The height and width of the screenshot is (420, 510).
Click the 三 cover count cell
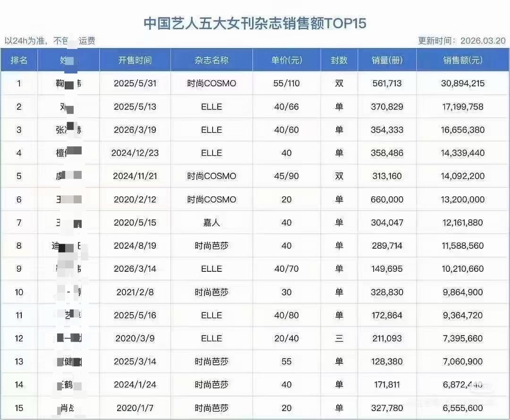[339, 338]
